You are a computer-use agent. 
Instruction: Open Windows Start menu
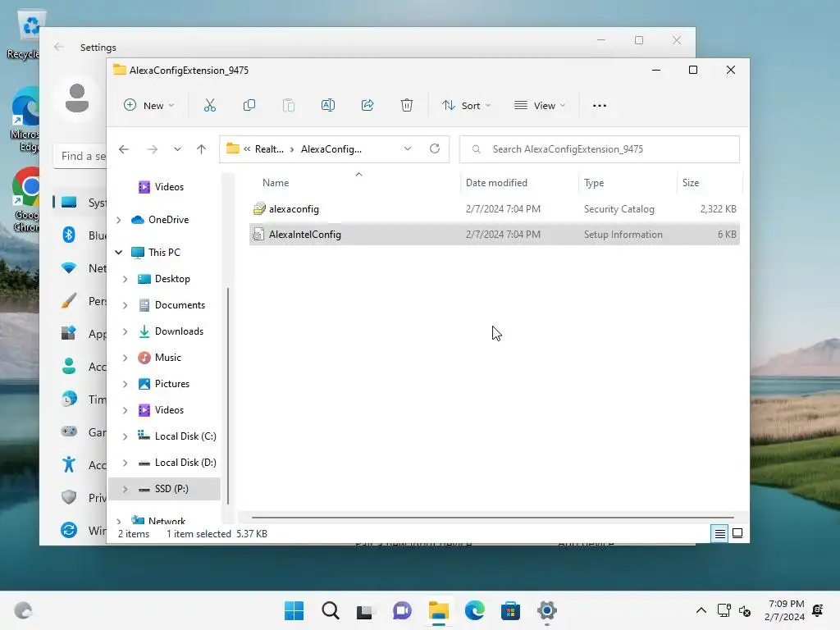(294, 610)
